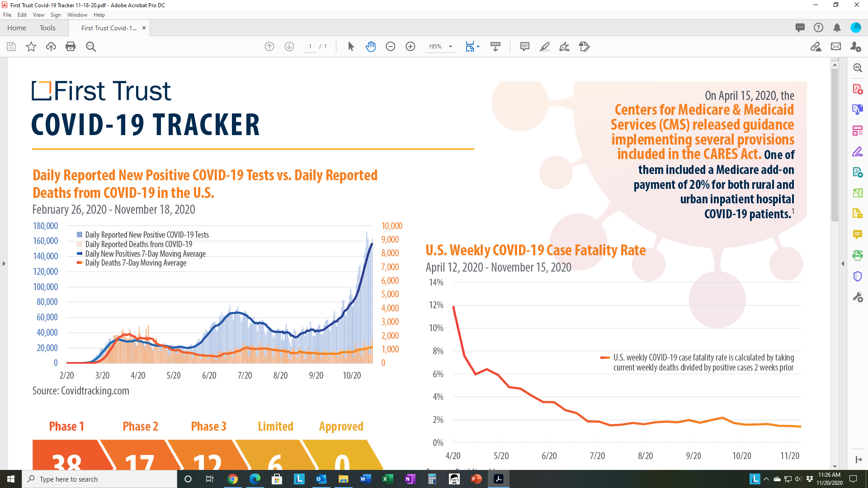Click the share with others person icon

click(855, 47)
